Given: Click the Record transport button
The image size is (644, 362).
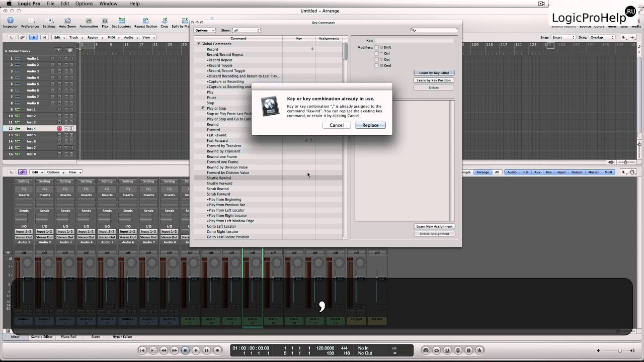Looking at the screenshot, I should 217,350.
